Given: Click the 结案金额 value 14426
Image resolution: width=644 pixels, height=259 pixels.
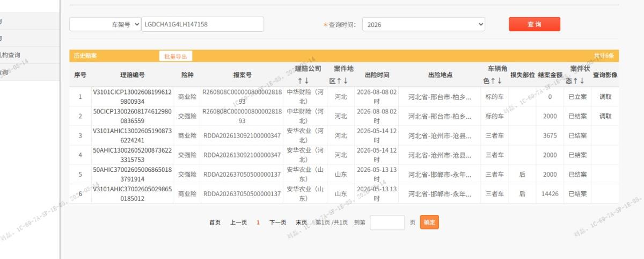Looking at the screenshot, I should tap(550, 193).
